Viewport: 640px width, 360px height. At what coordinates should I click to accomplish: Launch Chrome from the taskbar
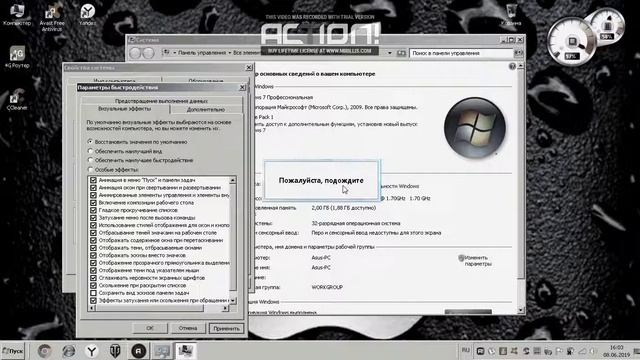pyautogui.click(x=44, y=351)
